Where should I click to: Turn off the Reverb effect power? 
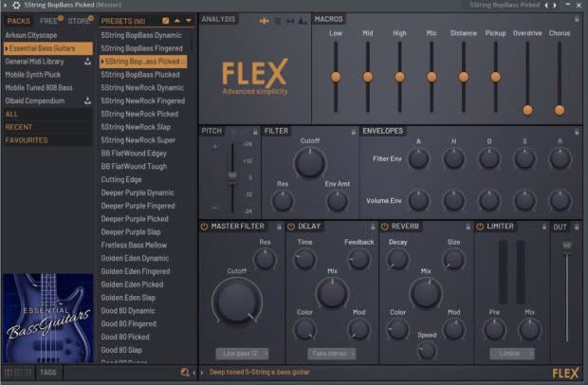[x=385, y=227]
